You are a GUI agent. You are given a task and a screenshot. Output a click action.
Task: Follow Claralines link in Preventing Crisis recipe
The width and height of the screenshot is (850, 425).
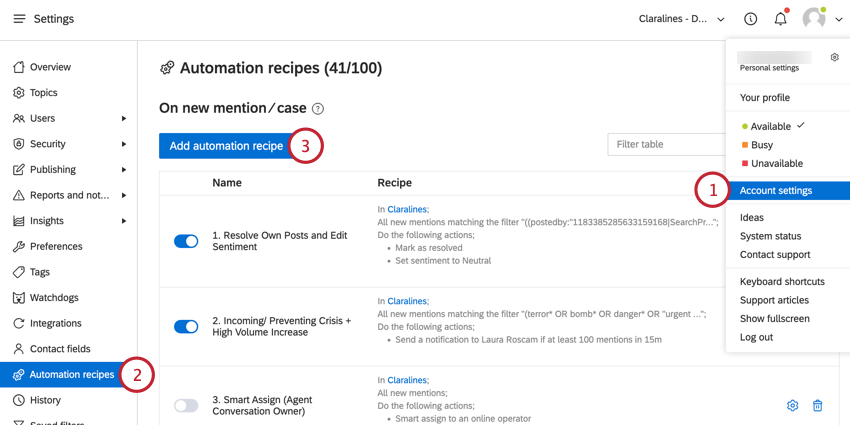(x=407, y=301)
